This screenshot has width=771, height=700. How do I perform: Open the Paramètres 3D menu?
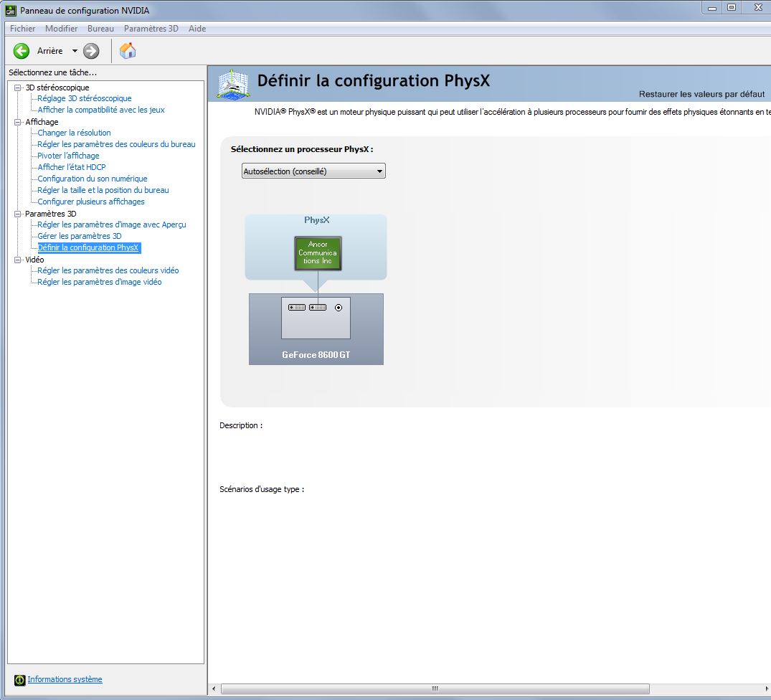click(x=151, y=29)
